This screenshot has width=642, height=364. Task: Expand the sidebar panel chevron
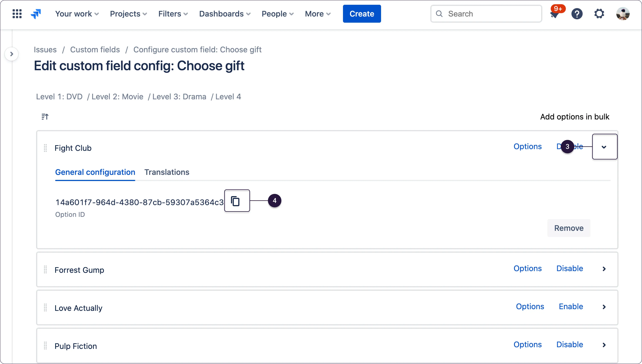coord(12,54)
